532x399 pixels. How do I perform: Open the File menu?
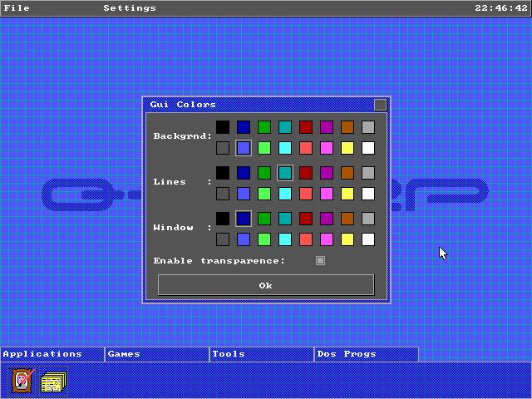click(x=17, y=7)
